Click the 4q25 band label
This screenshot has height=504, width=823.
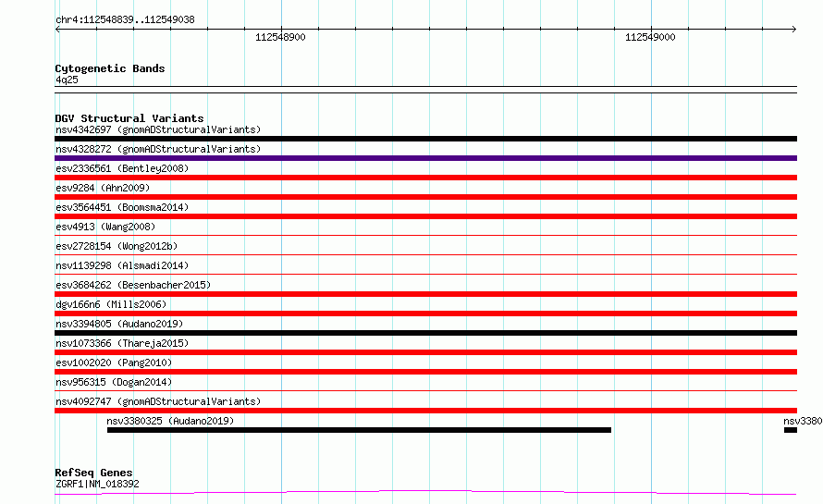[x=67, y=80]
